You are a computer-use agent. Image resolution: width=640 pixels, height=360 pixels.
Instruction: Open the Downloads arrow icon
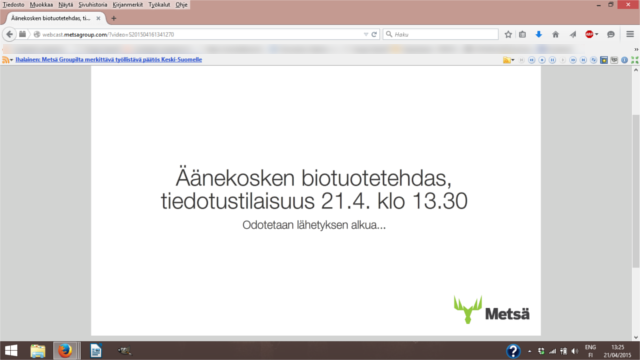[539, 35]
